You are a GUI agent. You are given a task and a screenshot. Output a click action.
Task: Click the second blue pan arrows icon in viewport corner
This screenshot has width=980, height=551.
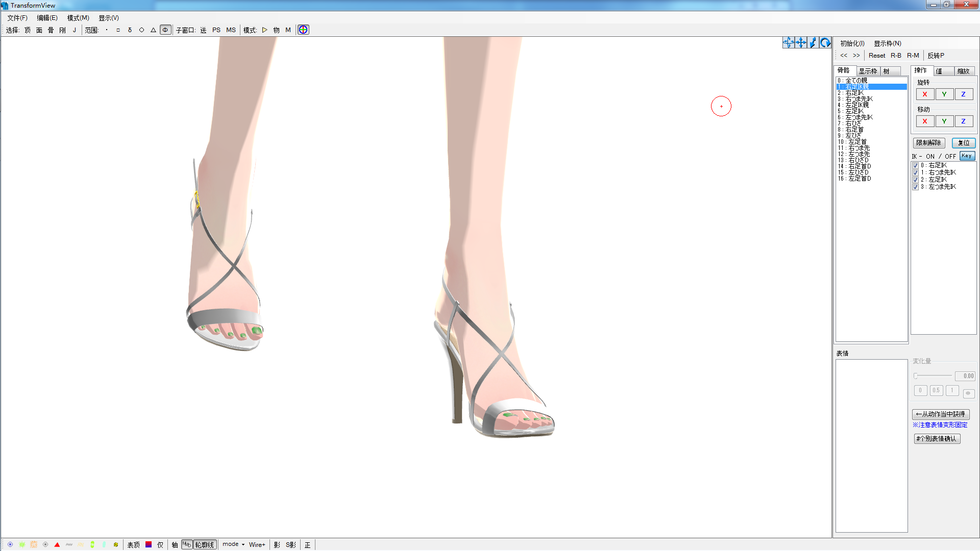point(801,43)
